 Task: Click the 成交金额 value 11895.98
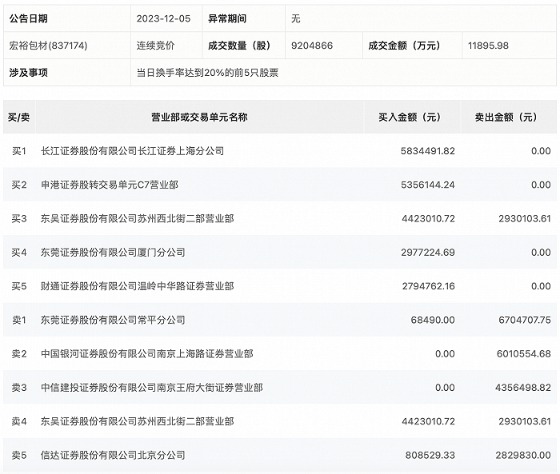pos(488,46)
